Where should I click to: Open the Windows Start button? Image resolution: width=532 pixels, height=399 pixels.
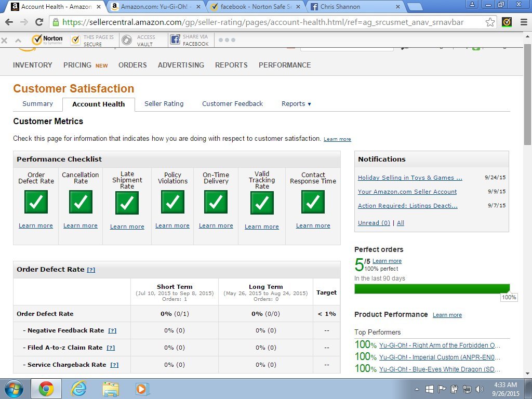[14, 389]
